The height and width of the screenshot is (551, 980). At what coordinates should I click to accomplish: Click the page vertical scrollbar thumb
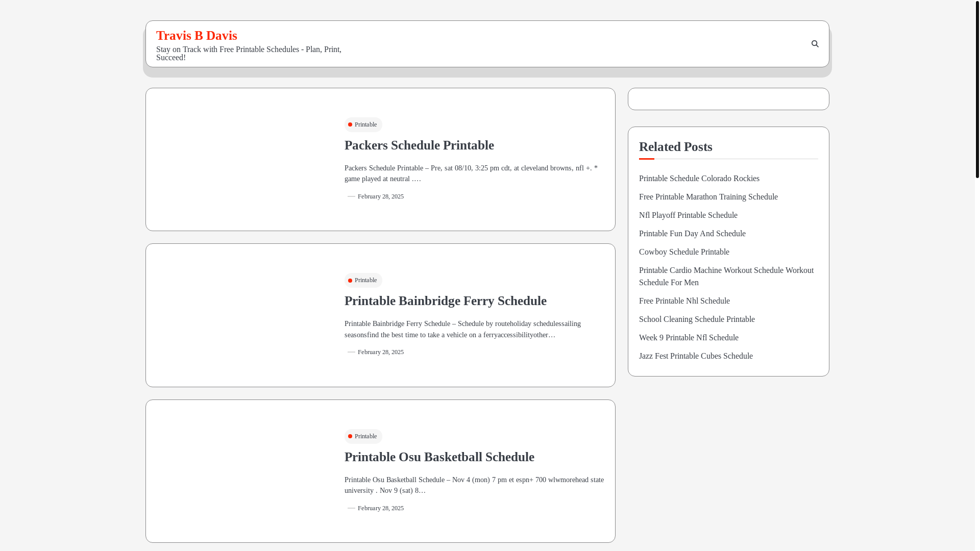click(x=977, y=89)
